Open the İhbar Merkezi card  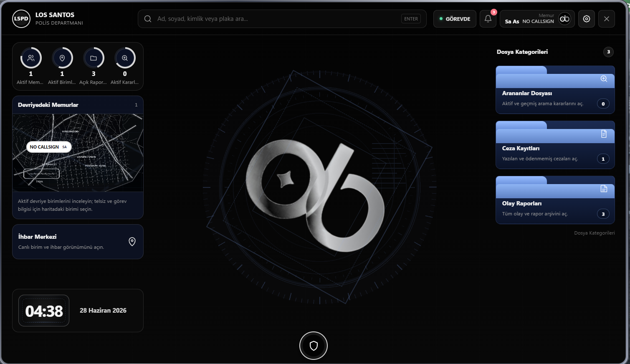(78, 242)
